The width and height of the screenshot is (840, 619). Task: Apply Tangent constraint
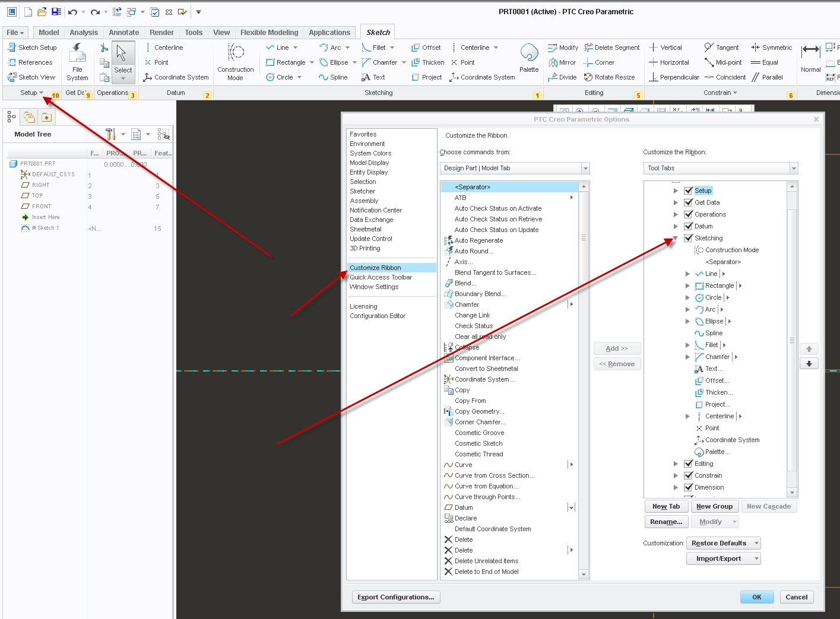point(721,47)
